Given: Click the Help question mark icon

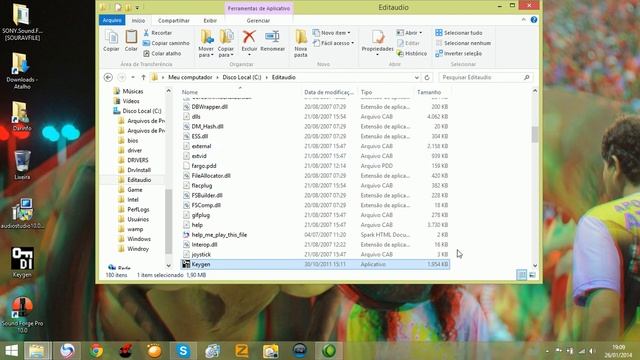Looking at the screenshot, I should [x=534, y=20].
